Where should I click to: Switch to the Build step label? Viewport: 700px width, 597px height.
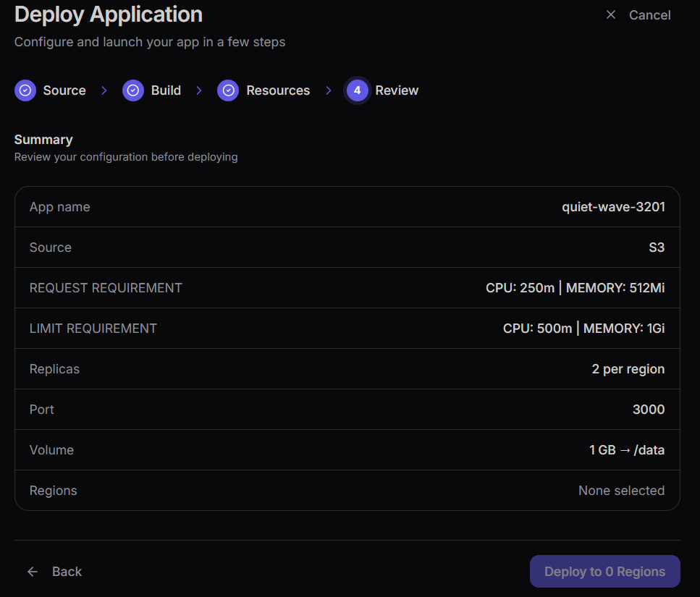click(x=166, y=90)
